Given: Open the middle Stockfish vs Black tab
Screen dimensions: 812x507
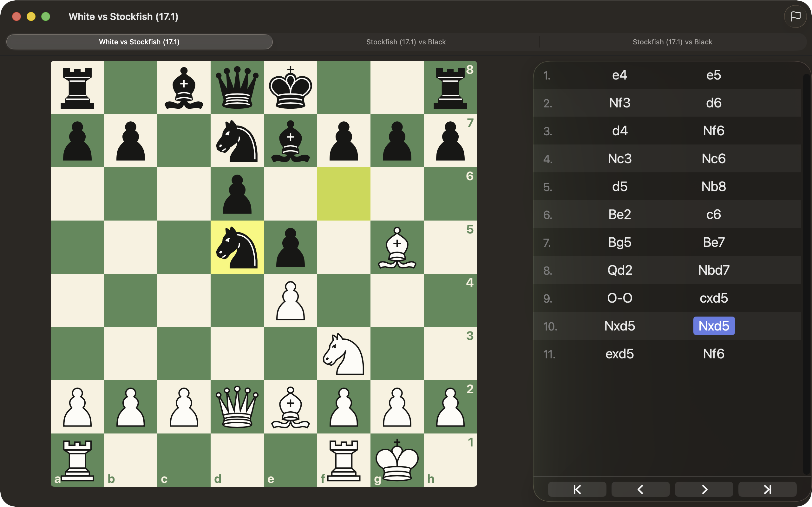Looking at the screenshot, I should [406, 42].
